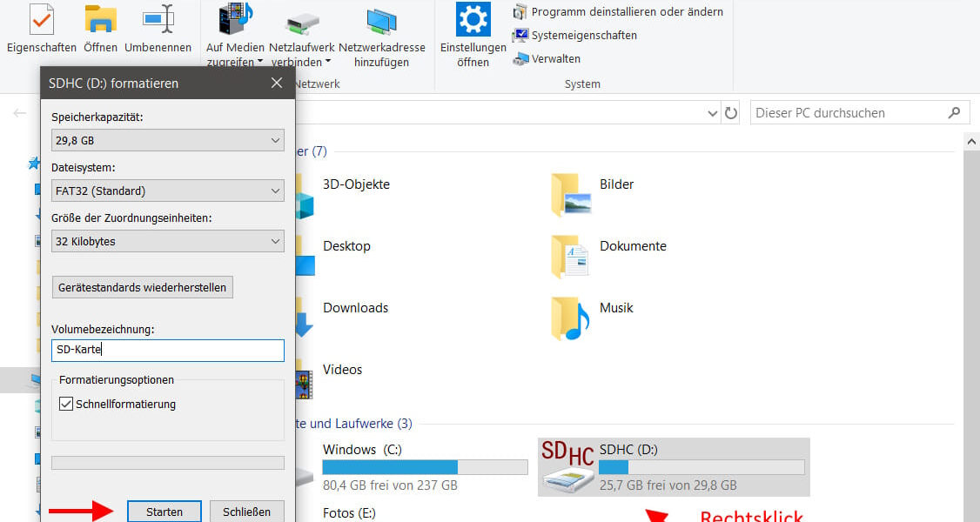Open Dateisystem dropdown showing FAT32

coord(167,191)
